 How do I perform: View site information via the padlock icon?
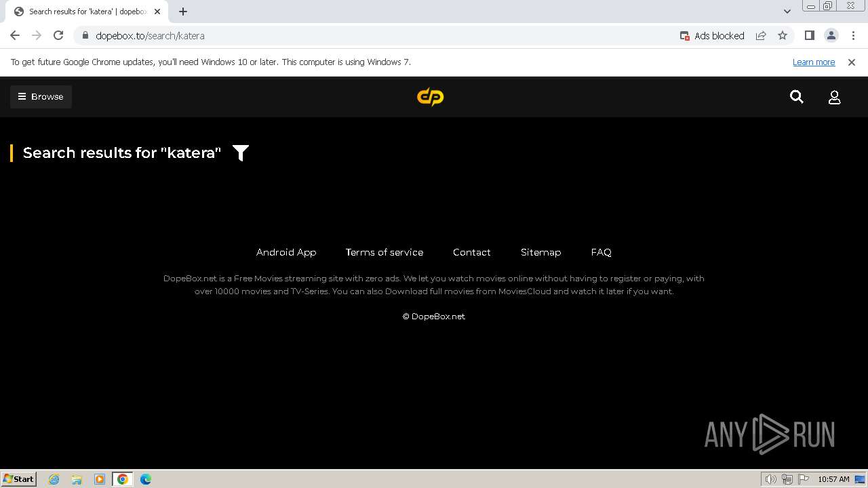click(x=85, y=36)
